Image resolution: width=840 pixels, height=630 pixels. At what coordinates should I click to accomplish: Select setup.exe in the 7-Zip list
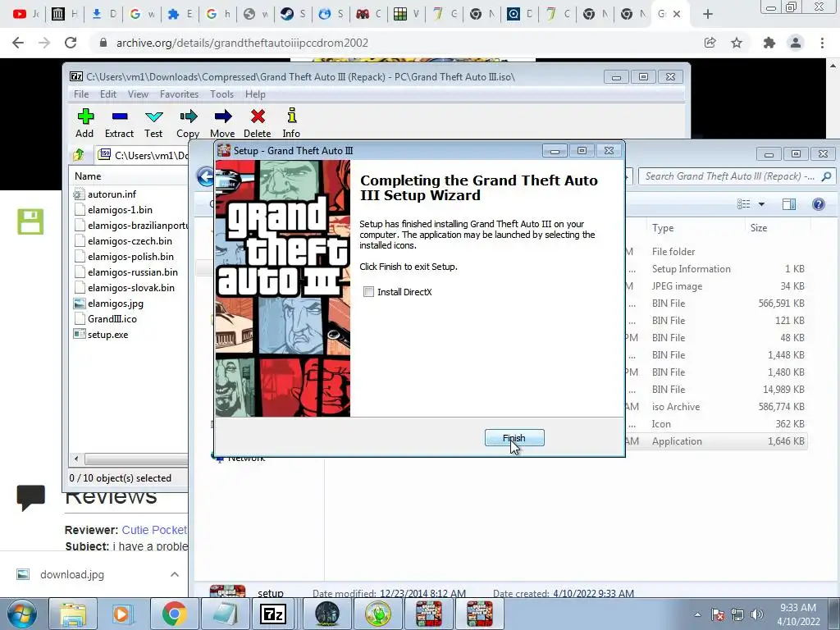point(108,335)
